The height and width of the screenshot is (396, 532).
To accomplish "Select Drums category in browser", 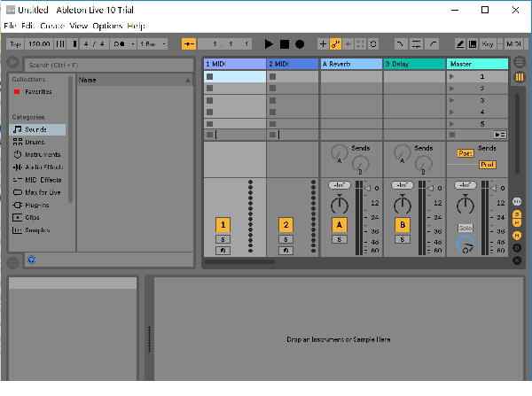I will pos(35,142).
